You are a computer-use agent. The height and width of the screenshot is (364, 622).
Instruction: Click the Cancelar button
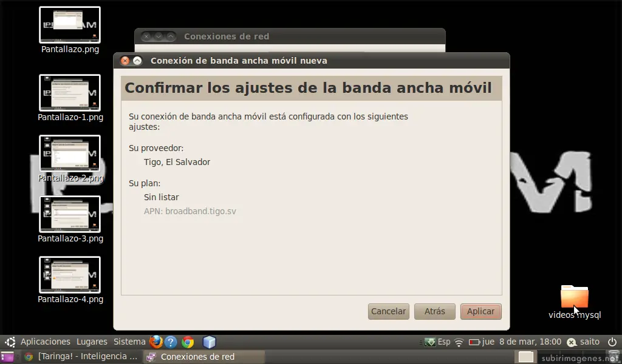coord(388,311)
